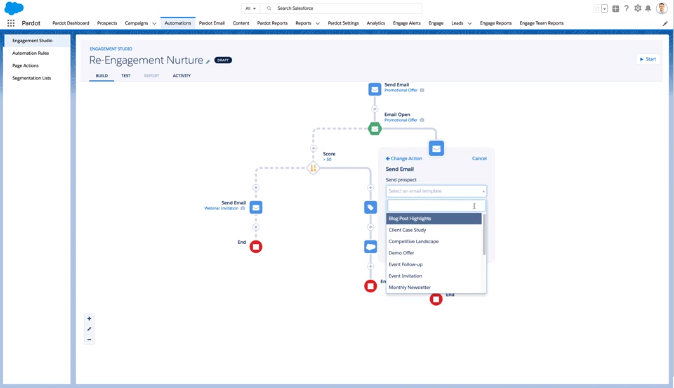
Task: Choose Competitive Landscape template
Action: (434, 241)
